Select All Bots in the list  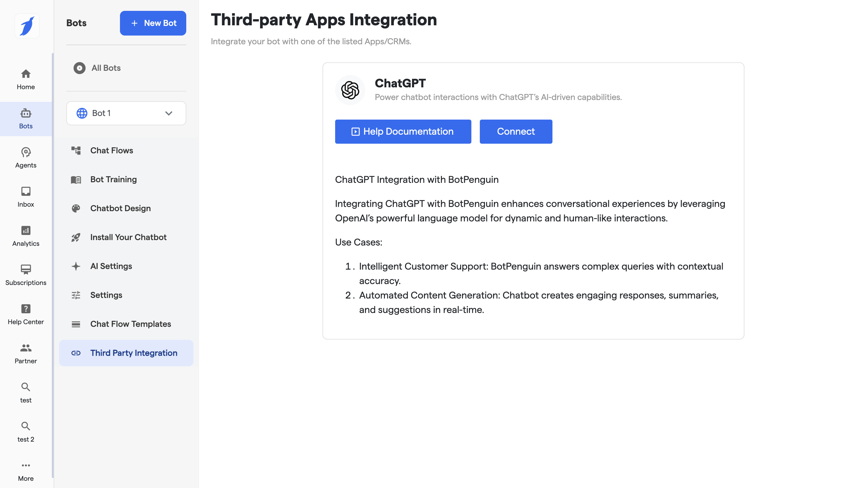[106, 68]
